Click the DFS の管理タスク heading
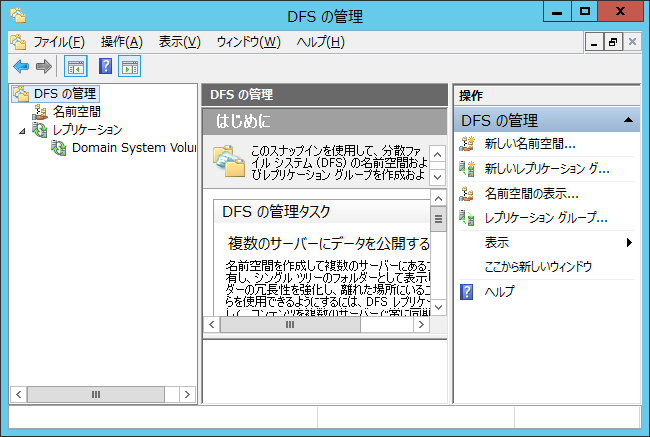Image resolution: width=650 pixels, height=437 pixels. coord(276,212)
